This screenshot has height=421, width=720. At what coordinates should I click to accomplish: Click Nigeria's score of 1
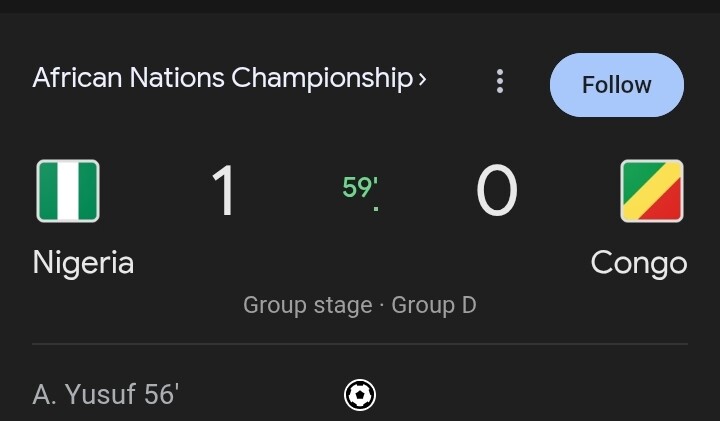[224, 191]
